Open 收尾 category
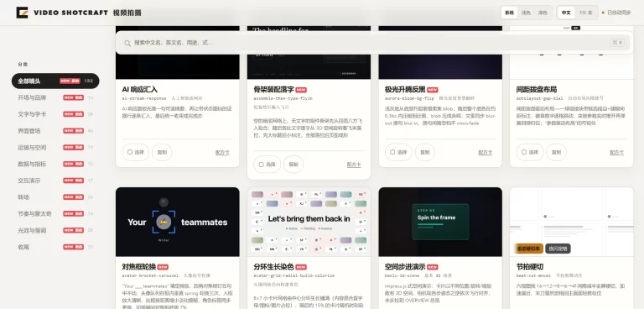Viewport: 644px width, 309px height. coord(55,247)
